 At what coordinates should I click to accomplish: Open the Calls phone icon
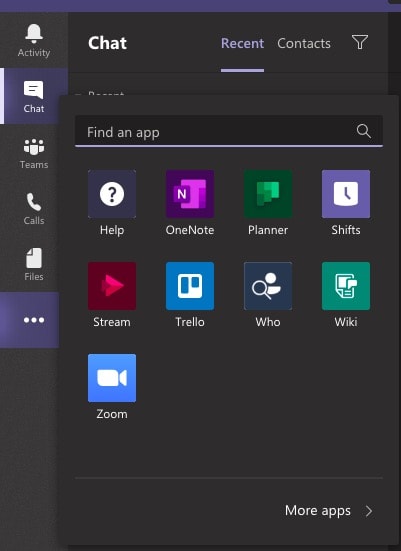(x=34, y=202)
